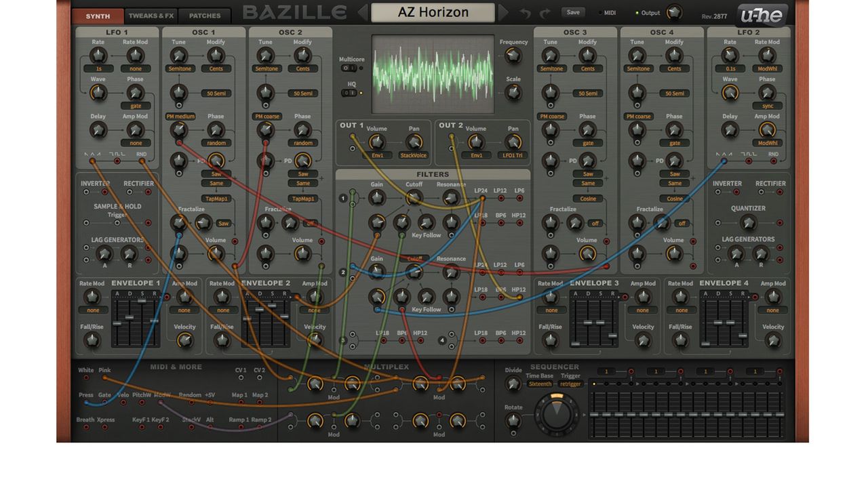Screen dimensions: 868x488
Task: Go to previous patch with left arrow
Action: (362, 13)
